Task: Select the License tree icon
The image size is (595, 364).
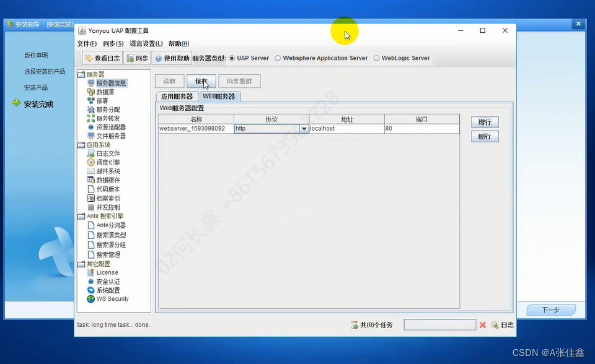Action: [90, 272]
